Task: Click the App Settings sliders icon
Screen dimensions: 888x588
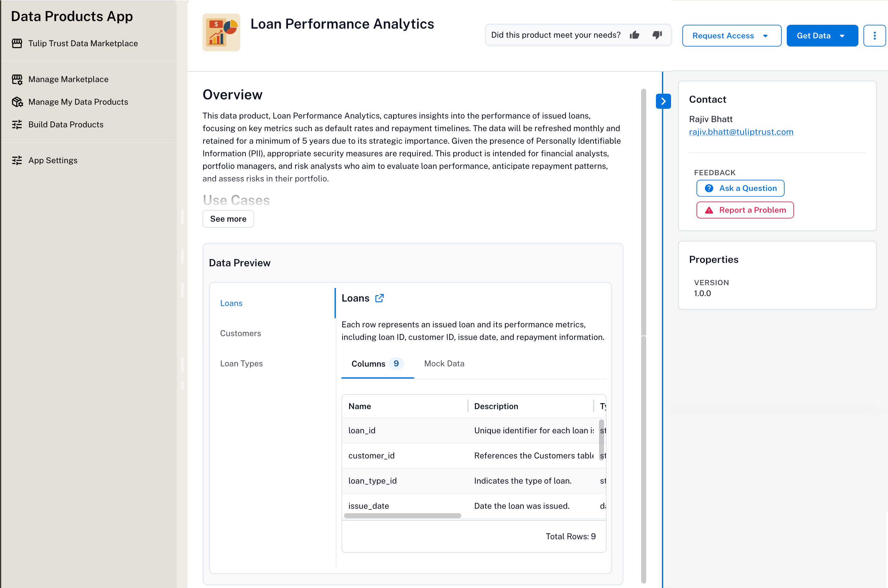Action: pos(17,160)
